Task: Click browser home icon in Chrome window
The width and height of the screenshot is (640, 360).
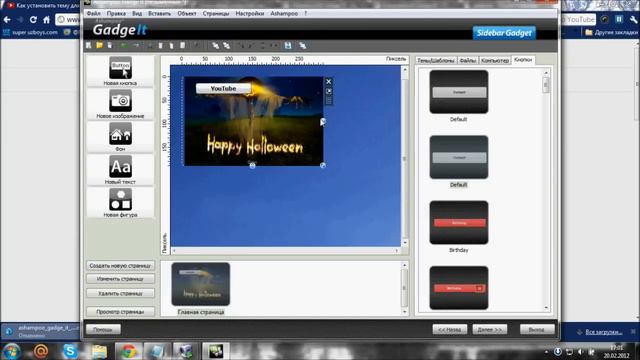Action: [x=47, y=19]
